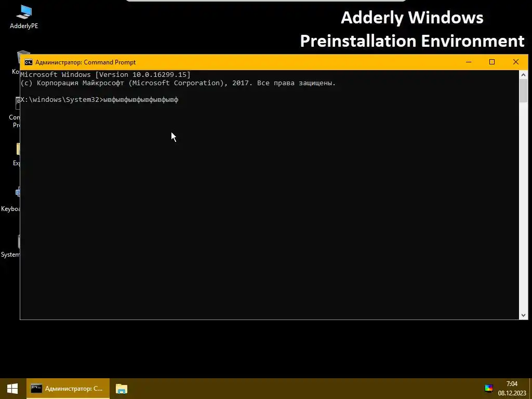Click the Microsoft Windows version line

point(105,75)
